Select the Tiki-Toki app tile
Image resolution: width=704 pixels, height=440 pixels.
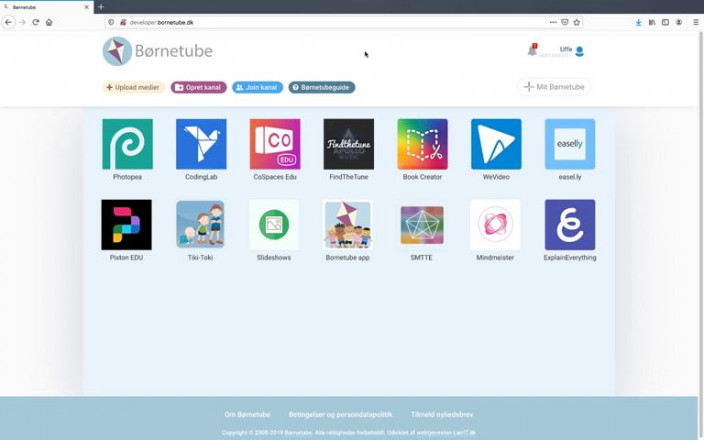click(x=200, y=224)
